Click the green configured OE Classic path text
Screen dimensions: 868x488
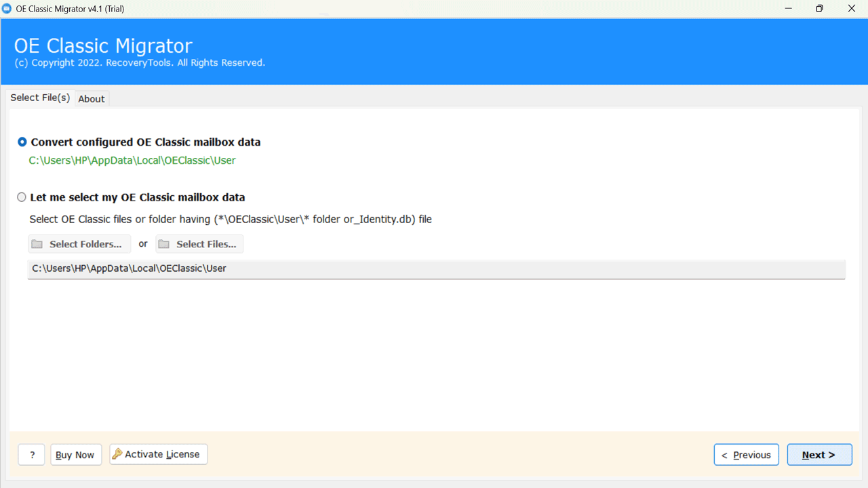132,161
